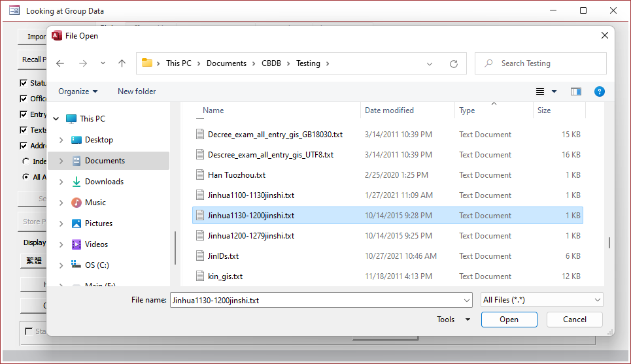This screenshot has width=631, height=364.
Task: Refresh the Testing folder view
Action: click(x=453, y=64)
